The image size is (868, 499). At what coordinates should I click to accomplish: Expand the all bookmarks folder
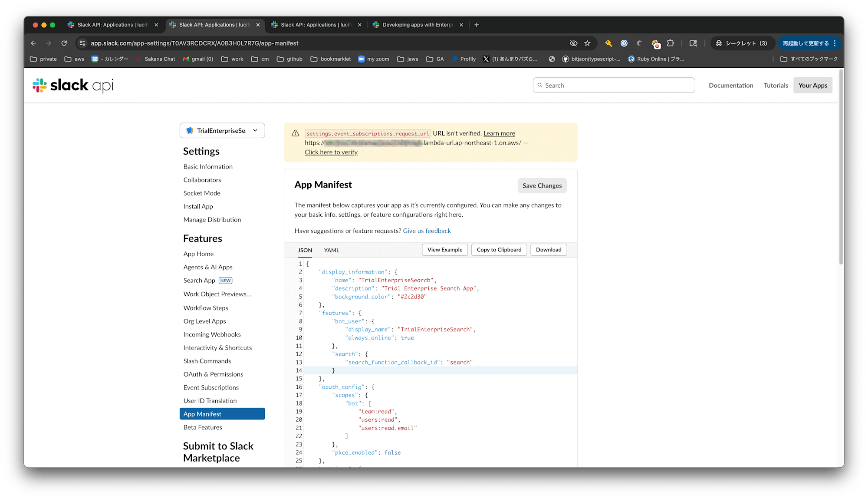[809, 59]
